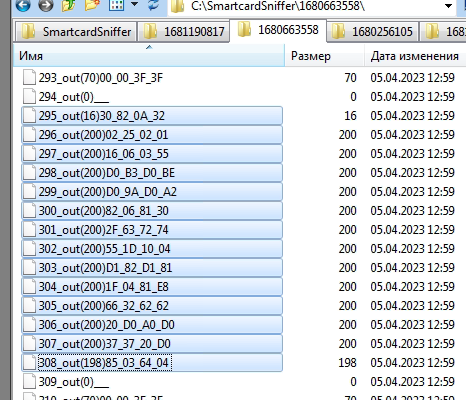Refresh the folder listing

[153, 5]
